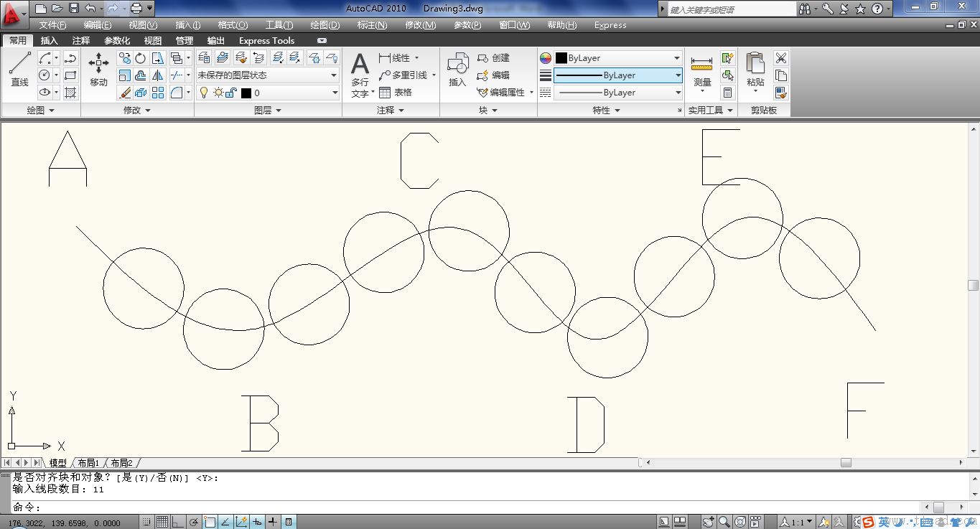This screenshot has width=980, height=529.
Task: Toggle Ortho Mode in status bar
Action: (178, 522)
